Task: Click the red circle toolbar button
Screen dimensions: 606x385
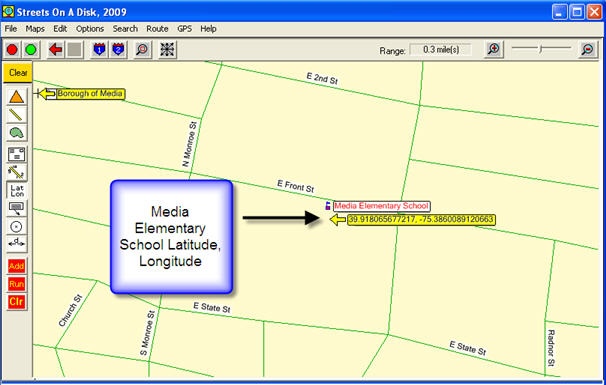Action: (x=12, y=49)
